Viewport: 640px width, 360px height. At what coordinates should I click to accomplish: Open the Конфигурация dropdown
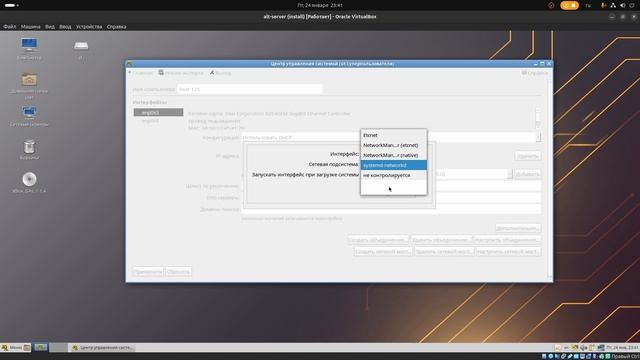[391, 138]
